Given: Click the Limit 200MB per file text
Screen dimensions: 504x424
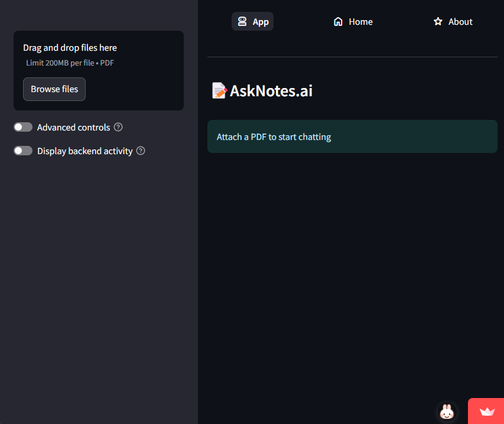Looking at the screenshot, I should [x=70, y=63].
